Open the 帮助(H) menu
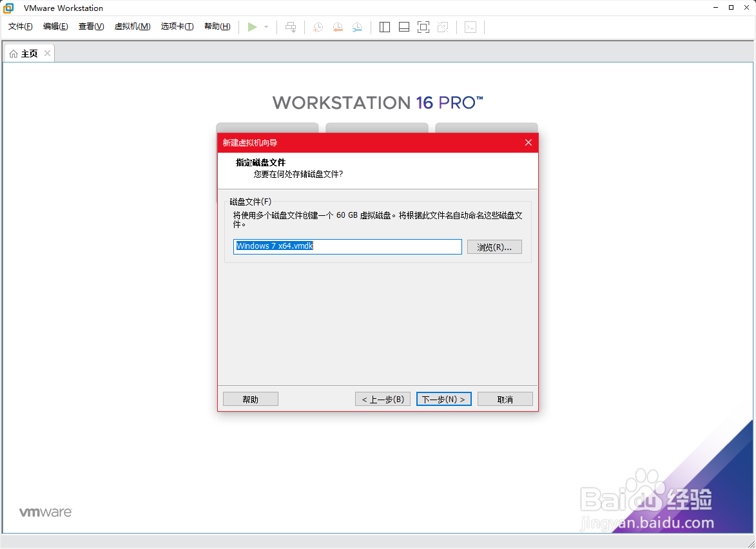This screenshot has height=549, width=756. (x=217, y=26)
